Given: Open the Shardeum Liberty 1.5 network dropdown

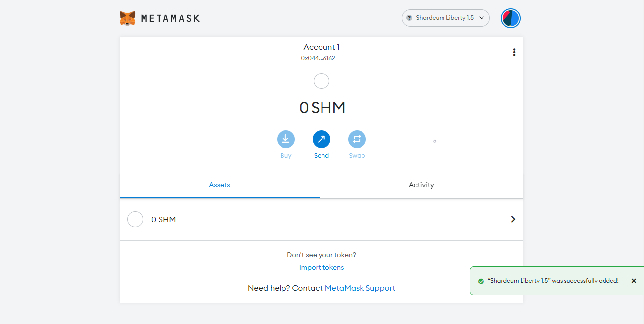Looking at the screenshot, I should coord(444,18).
